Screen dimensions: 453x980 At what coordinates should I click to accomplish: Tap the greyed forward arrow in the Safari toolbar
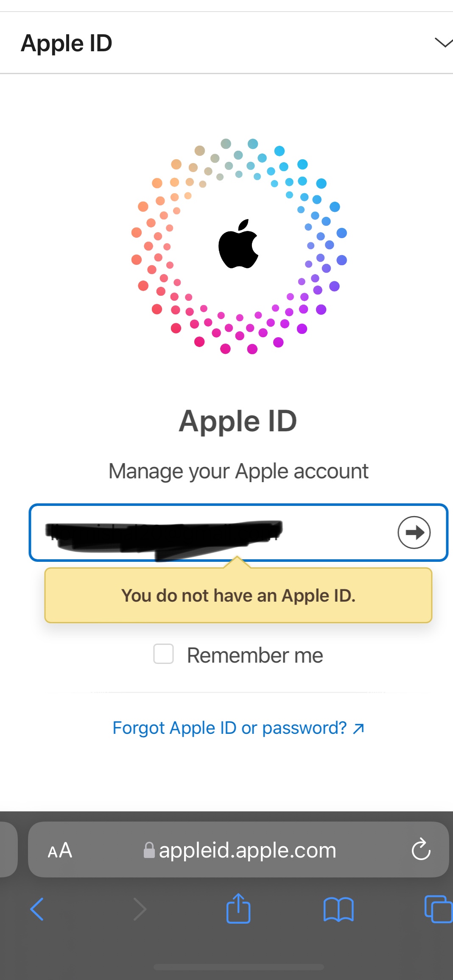click(140, 909)
